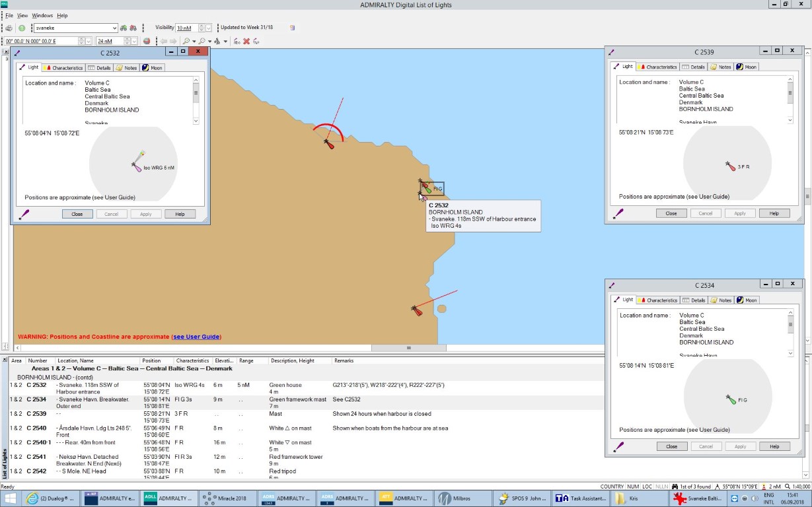Open the Windows menu
This screenshot has height=507, width=812.
(42, 15)
